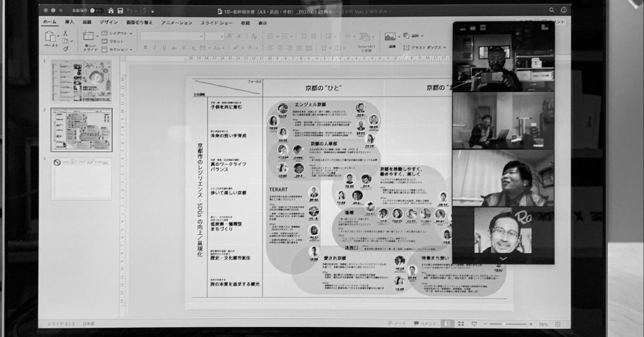The image size is (644, 337).
Task: Click the Format Painter brush icon
Action: 65,49
